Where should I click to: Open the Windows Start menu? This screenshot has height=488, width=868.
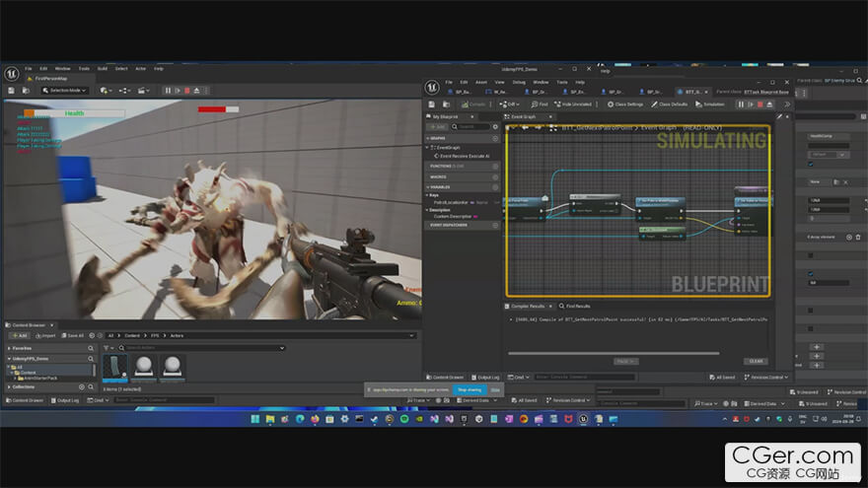(x=255, y=419)
